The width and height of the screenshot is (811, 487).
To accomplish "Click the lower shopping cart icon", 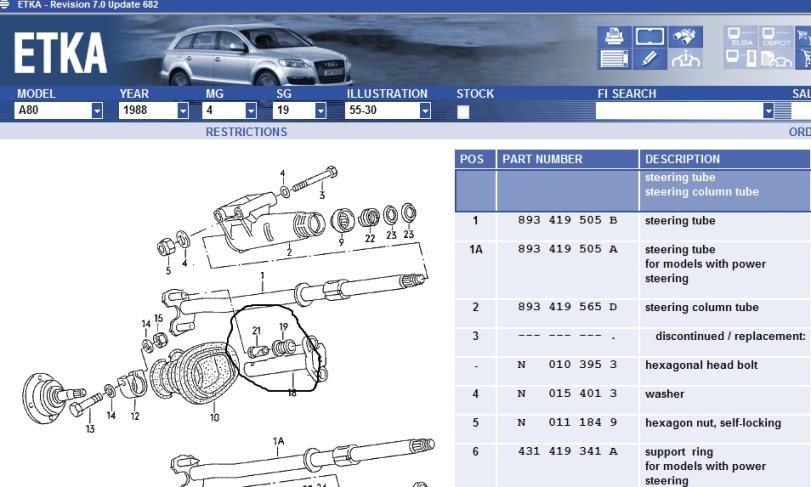I will (803, 59).
